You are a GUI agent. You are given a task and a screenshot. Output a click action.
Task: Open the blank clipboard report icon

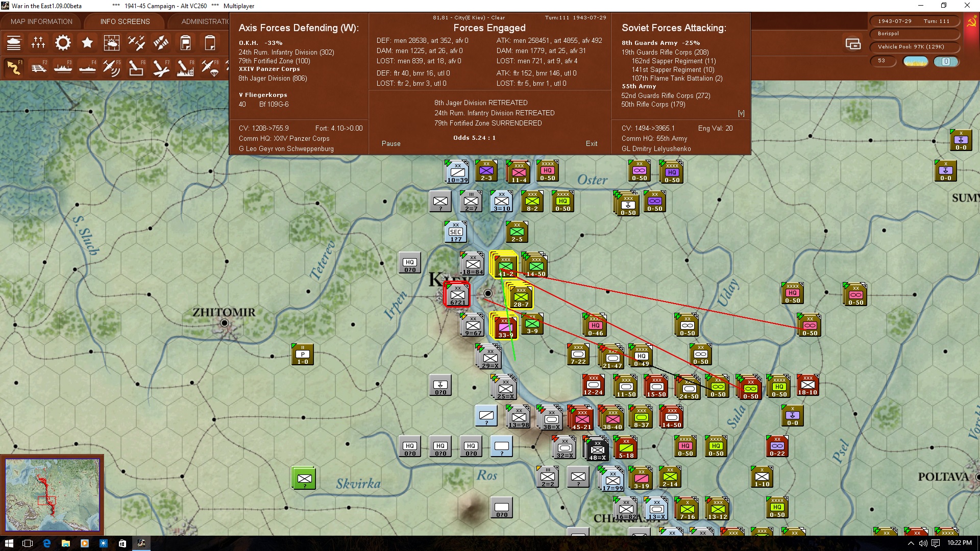210,43
